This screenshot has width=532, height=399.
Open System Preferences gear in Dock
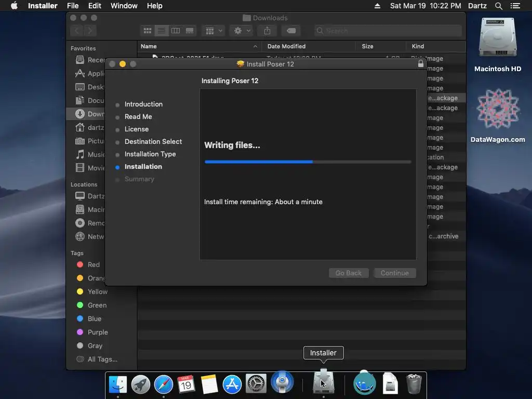coord(256,384)
